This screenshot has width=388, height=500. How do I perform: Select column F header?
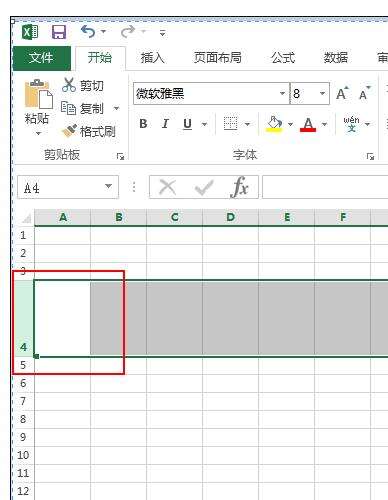tap(343, 218)
